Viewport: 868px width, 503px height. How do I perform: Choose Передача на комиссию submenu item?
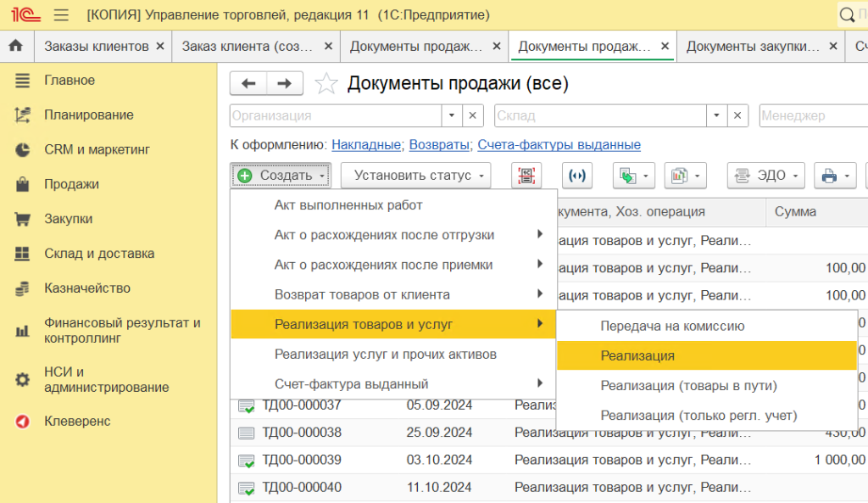(x=707, y=326)
